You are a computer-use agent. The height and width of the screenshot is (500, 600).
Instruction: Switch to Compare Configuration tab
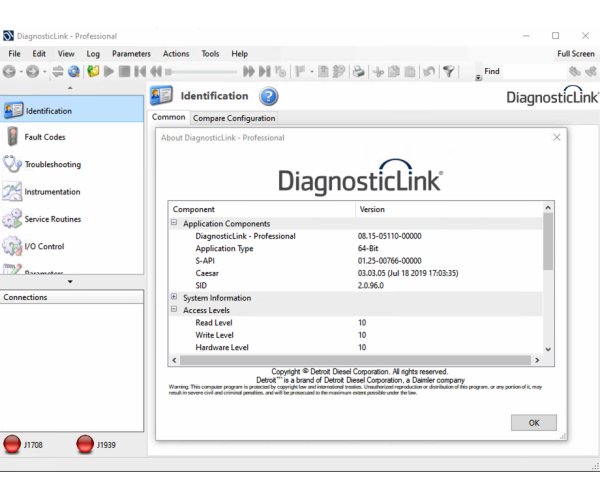(x=234, y=118)
